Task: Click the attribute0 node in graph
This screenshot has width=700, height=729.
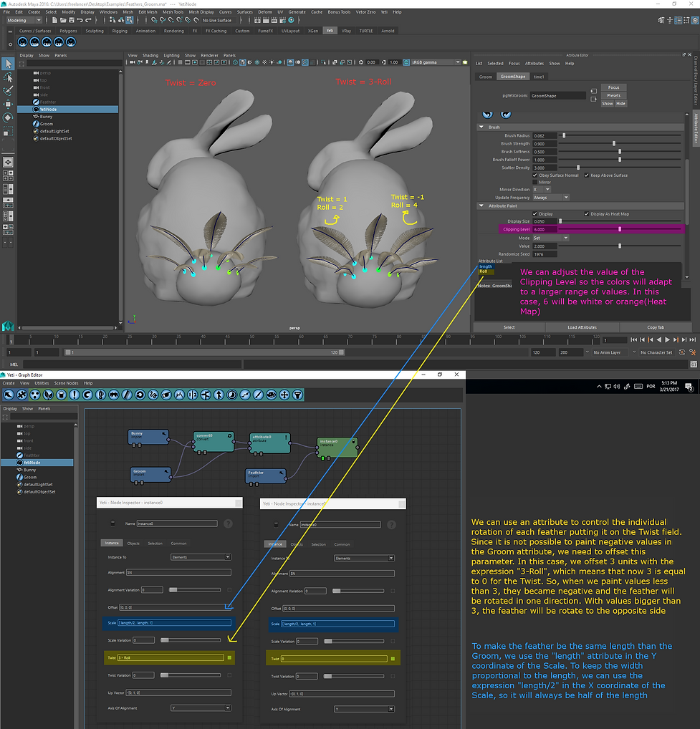Action: [x=270, y=443]
